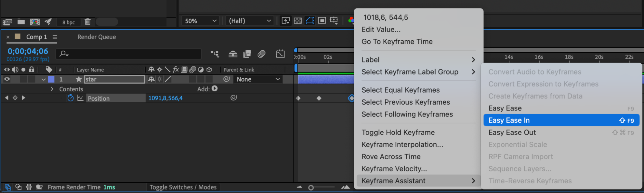Click the timeline zoom slider handle
644x193 pixels.
coord(311,188)
